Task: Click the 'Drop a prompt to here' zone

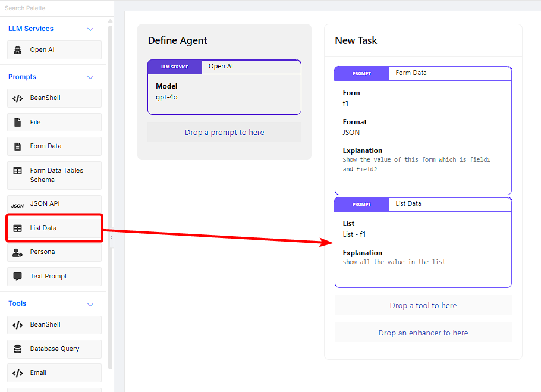Action: point(224,132)
